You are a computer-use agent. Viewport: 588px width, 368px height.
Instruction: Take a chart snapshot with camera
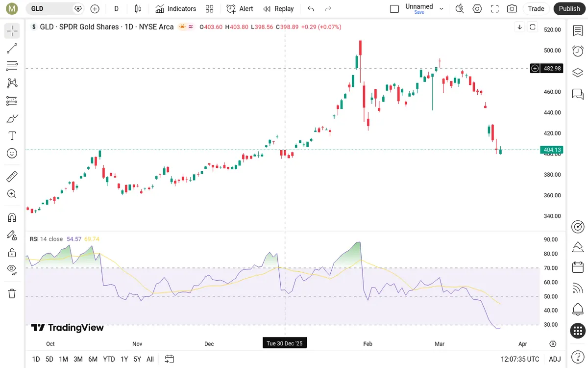coord(512,8)
